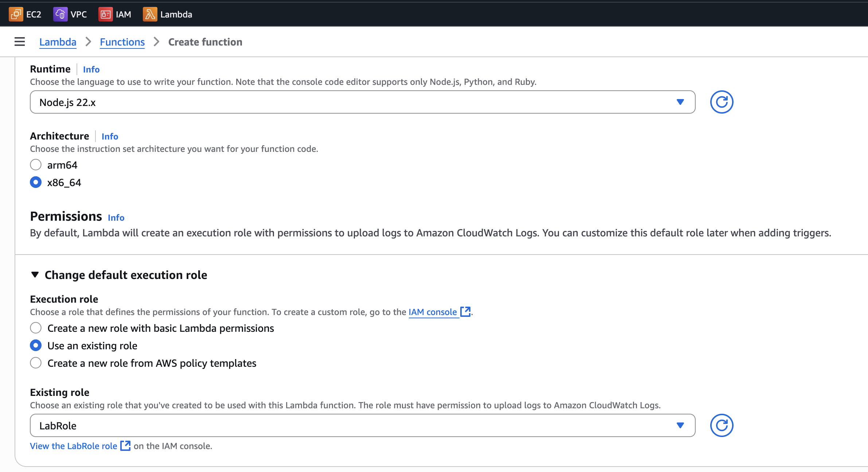Screen dimensions: 868x472
Task: Refresh the Existing role list
Action: [x=721, y=425]
